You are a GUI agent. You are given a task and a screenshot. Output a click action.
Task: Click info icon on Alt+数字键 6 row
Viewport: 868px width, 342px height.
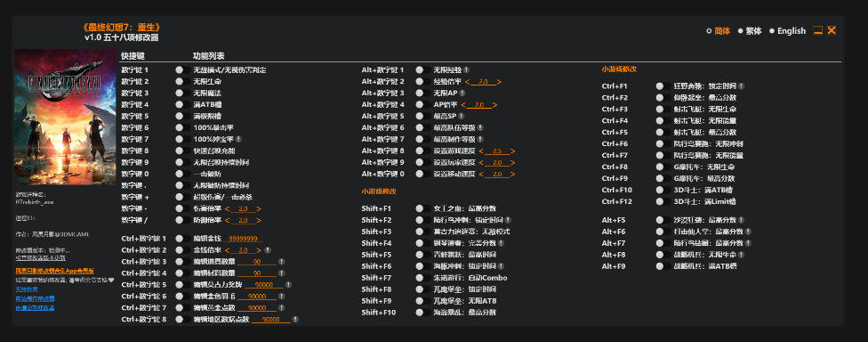(x=480, y=127)
